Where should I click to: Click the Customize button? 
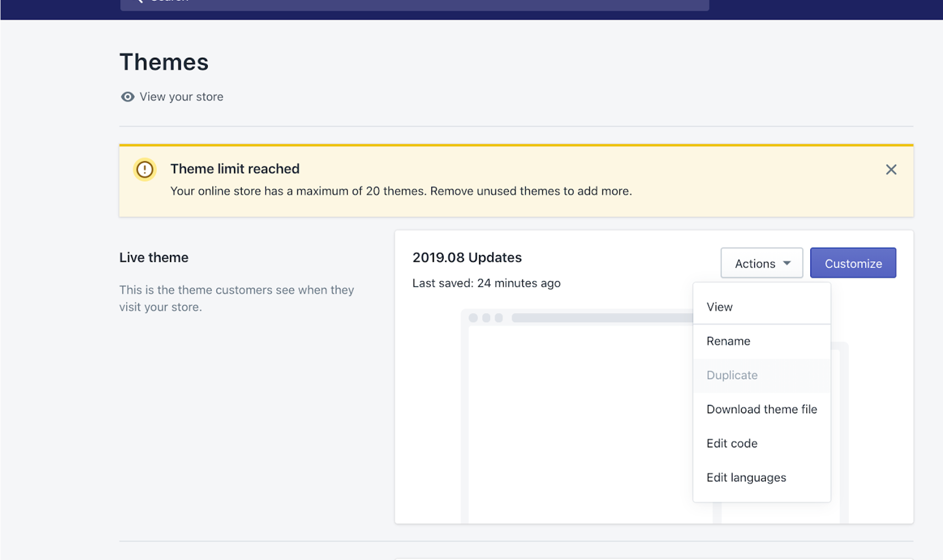[853, 263]
